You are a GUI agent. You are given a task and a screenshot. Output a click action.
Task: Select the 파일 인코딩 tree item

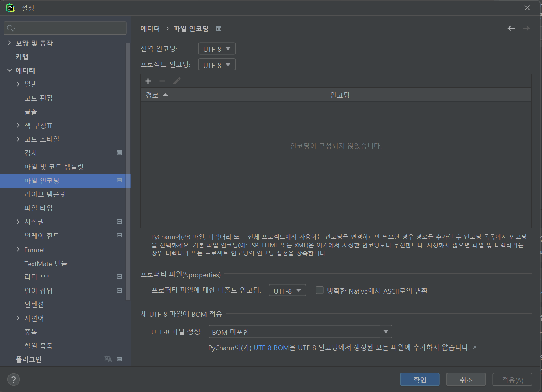[63, 181]
